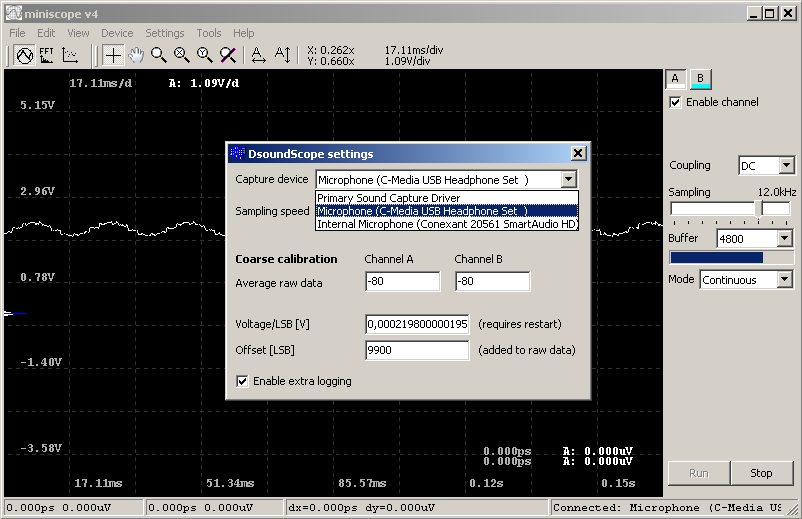Viewport: 802px width, 519px height.
Task: Click the blue trigger level marker on plot
Action: point(14,313)
